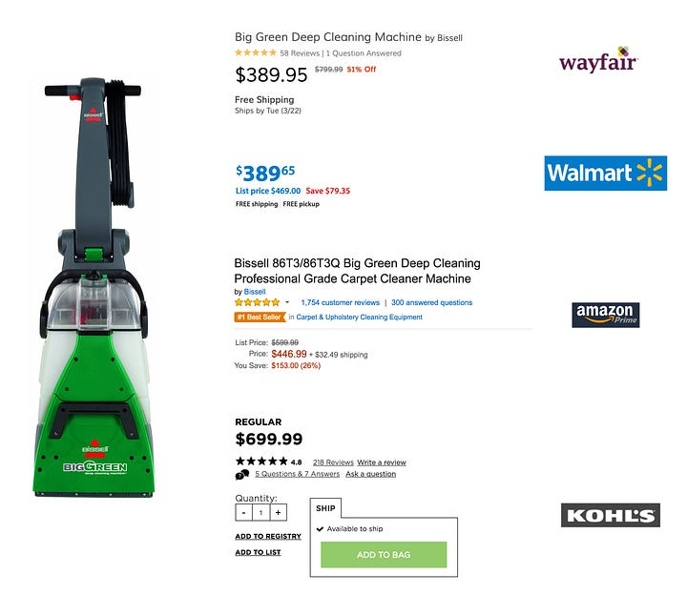Increase quantity with the plus button

click(x=278, y=513)
